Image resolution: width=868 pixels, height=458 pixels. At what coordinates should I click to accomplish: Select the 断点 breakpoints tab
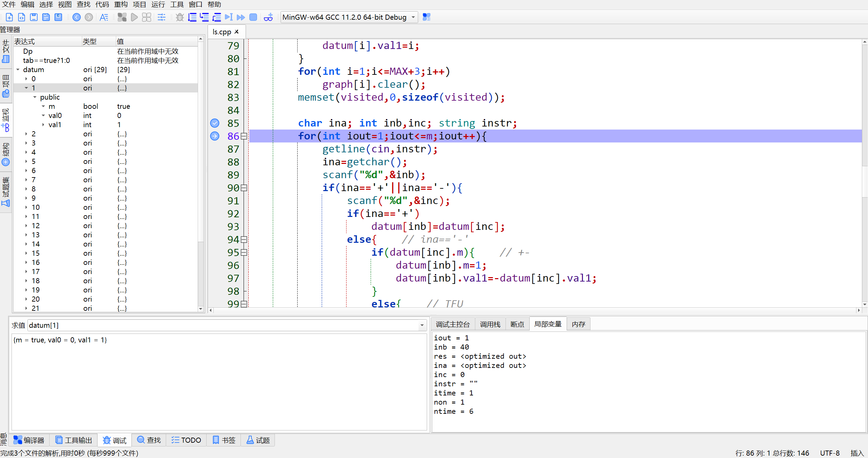click(x=516, y=324)
